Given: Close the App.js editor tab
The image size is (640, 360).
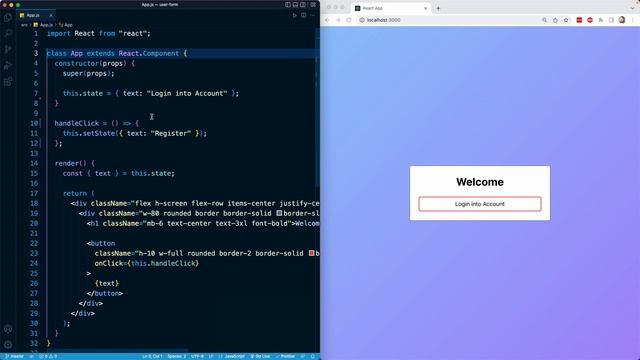Looking at the screenshot, I should coord(51,16).
